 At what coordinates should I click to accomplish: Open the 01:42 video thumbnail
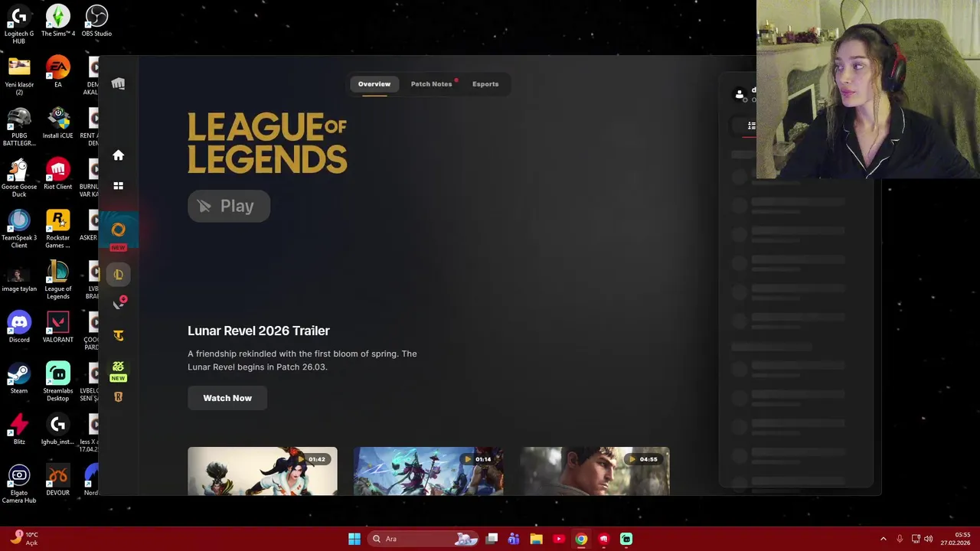coord(263,471)
